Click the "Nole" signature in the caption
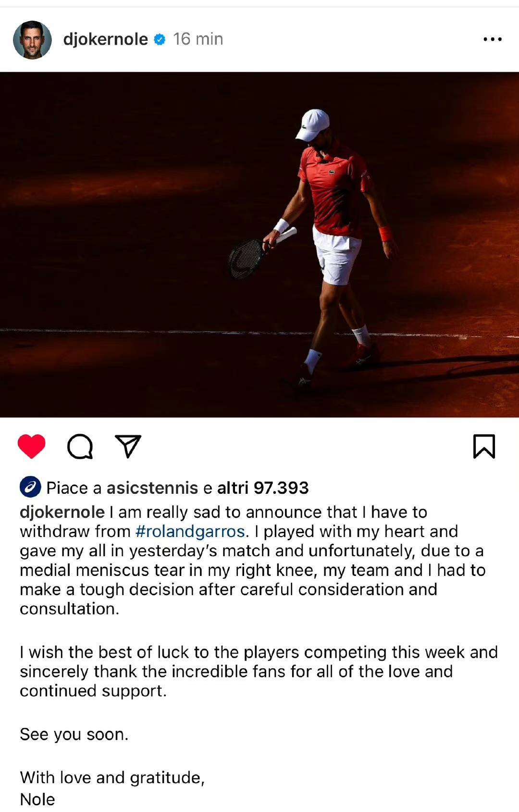 click(x=37, y=800)
